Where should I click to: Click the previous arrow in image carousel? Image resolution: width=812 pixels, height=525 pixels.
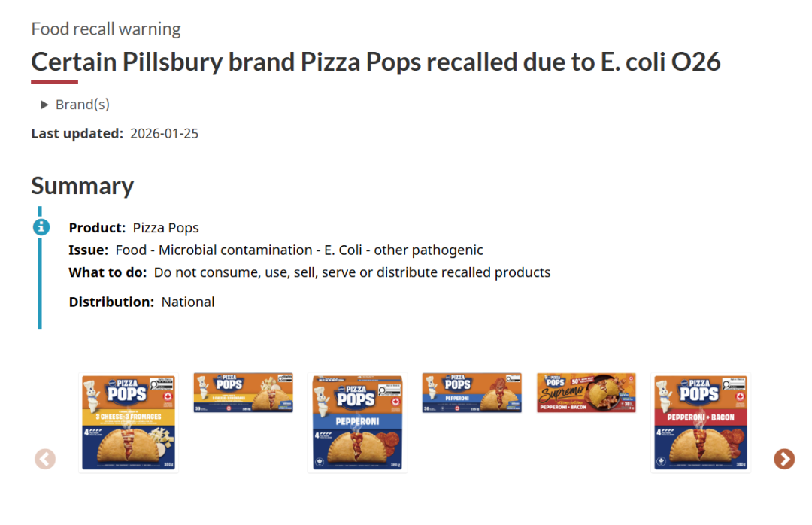click(x=45, y=458)
